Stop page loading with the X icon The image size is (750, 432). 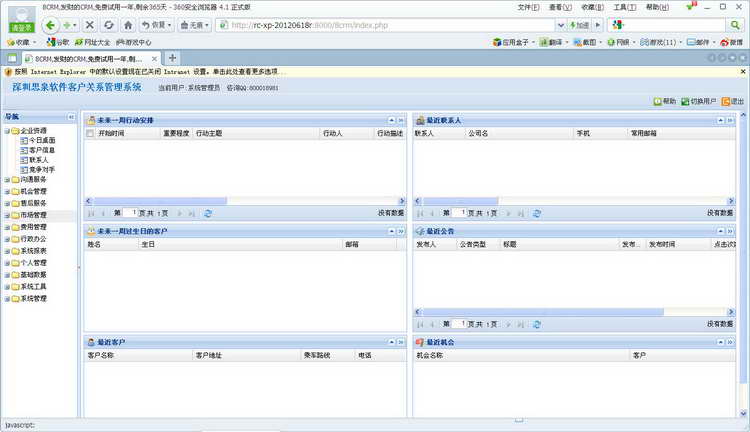click(x=89, y=25)
